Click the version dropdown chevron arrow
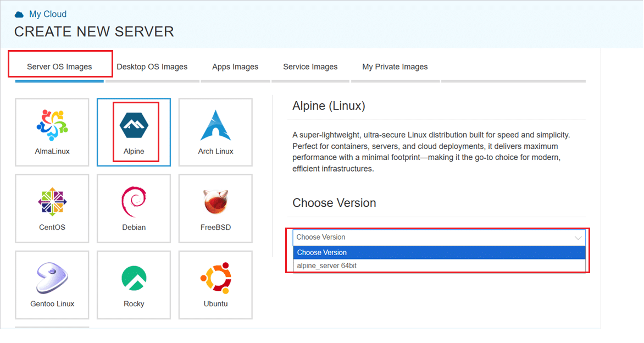644x343 pixels. point(578,238)
